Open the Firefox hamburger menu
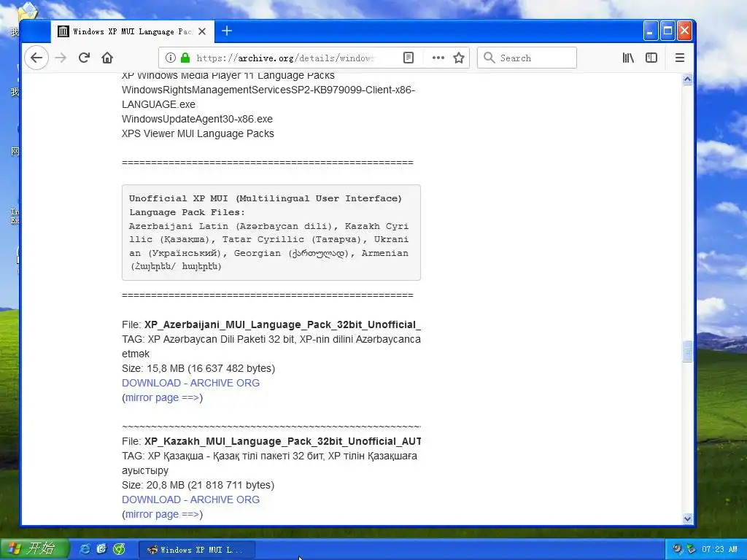Image resolution: width=747 pixels, height=560 pixels. click(x=680, y=58)
